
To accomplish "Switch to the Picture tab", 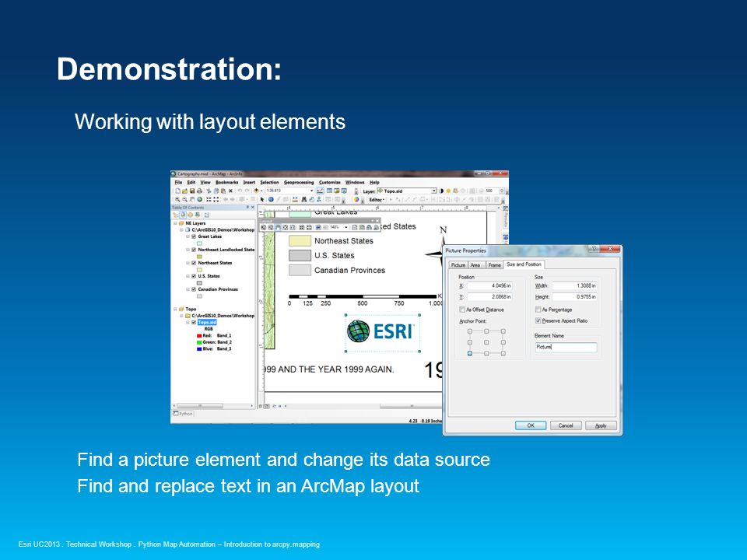I will pyautogui.click(x=458, y=265).
